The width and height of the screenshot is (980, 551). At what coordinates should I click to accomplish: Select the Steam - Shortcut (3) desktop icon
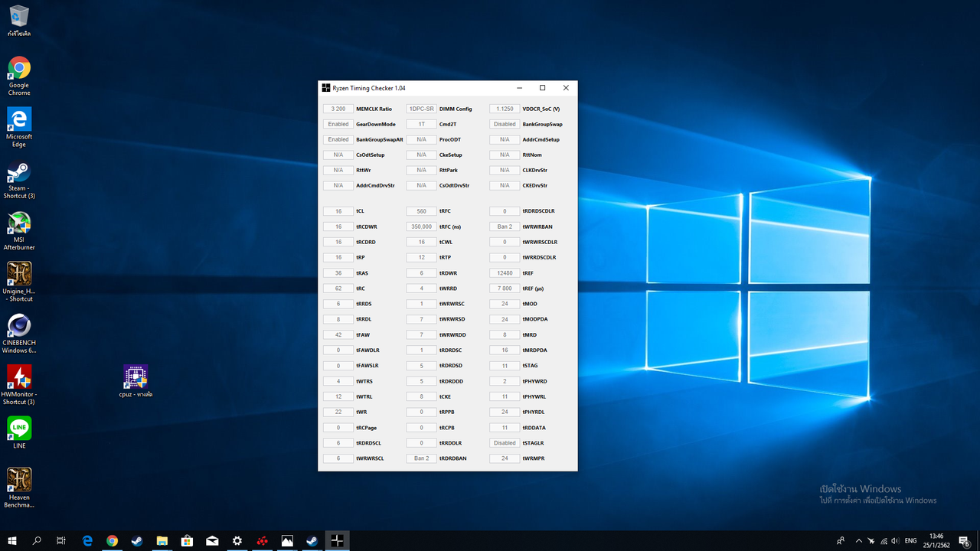coord(19,180)
